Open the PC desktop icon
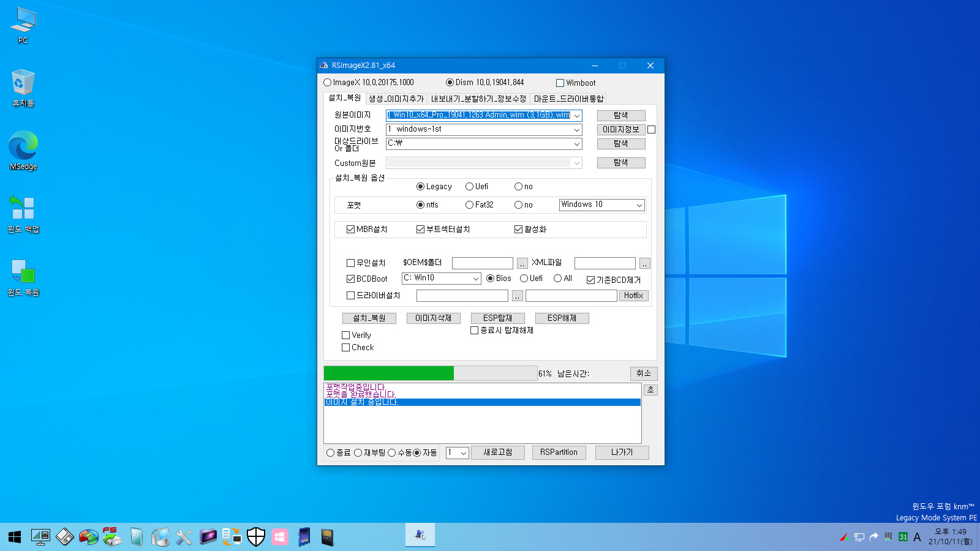980x551 pixels. click(x=23, y=26)
